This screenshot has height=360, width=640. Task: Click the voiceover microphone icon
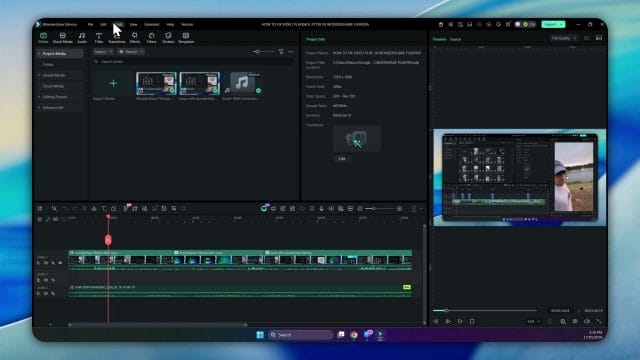click(x=321, y=209)
